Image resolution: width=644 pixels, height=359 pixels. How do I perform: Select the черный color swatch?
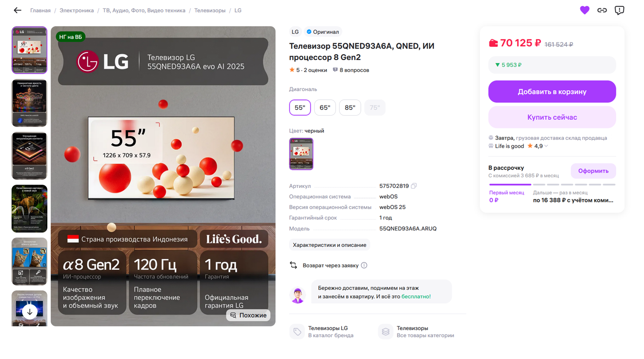[301, 154]
